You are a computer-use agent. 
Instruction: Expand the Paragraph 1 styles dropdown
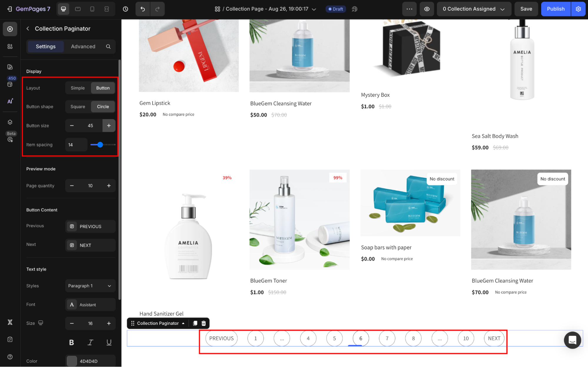click(x=90, y=286)
